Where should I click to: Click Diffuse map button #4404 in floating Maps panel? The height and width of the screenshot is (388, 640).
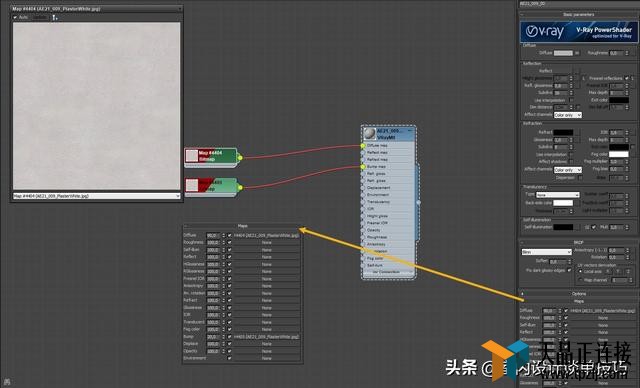(x=266, y=235)
